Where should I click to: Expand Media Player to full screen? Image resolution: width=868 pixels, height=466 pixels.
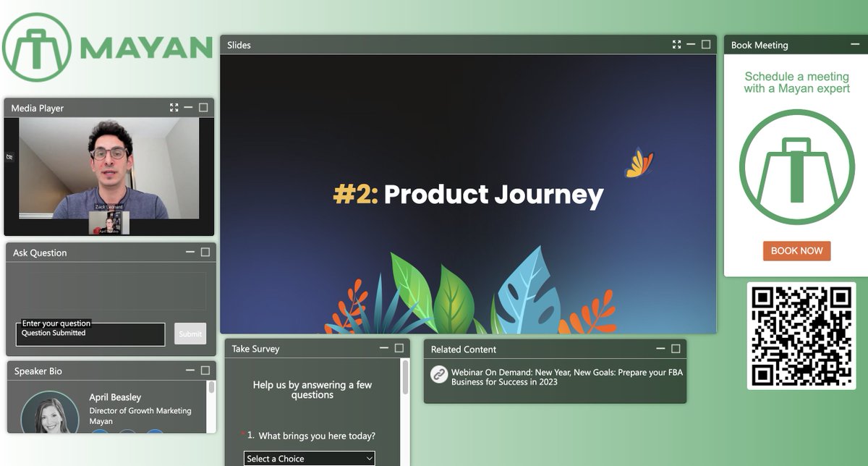174,108
